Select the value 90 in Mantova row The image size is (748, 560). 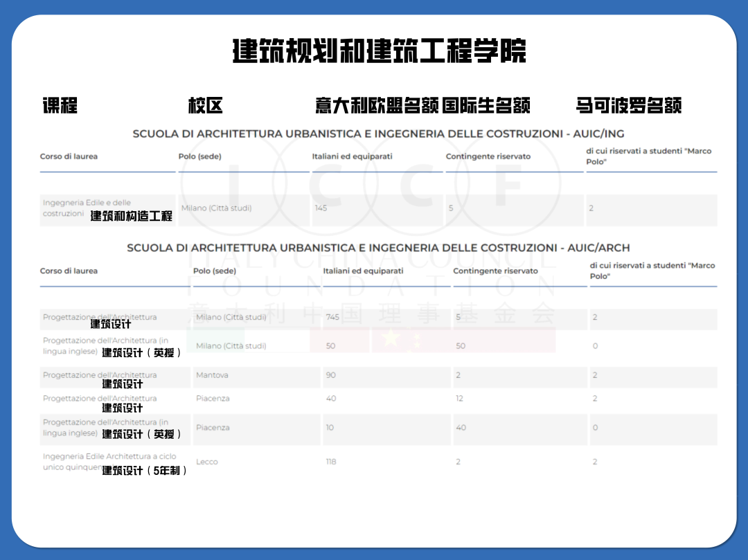tap(331, 375)
